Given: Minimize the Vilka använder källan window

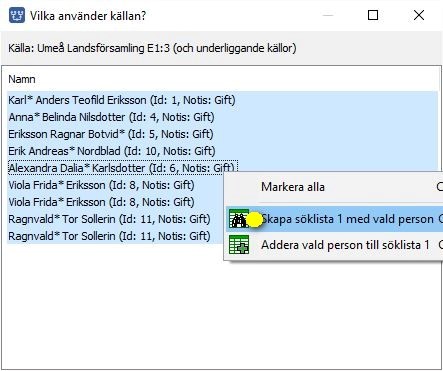Looking at the screenshot, I should (328, 15).
